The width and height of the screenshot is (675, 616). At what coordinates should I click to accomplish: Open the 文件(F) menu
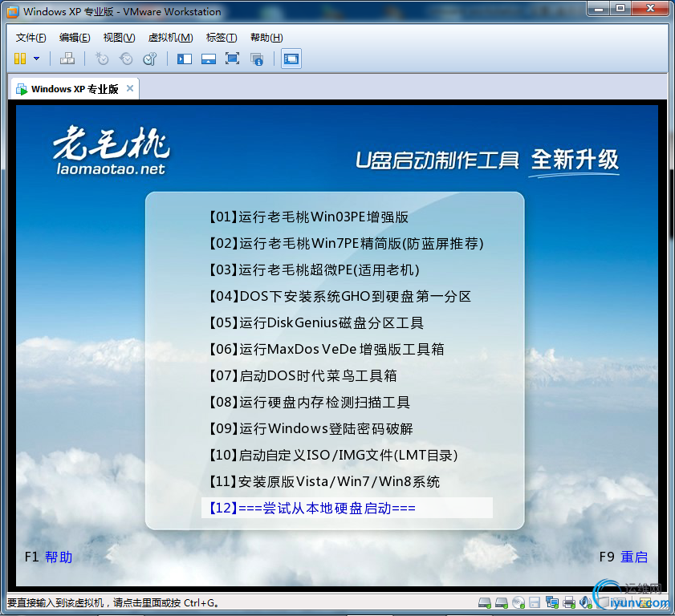30,38
